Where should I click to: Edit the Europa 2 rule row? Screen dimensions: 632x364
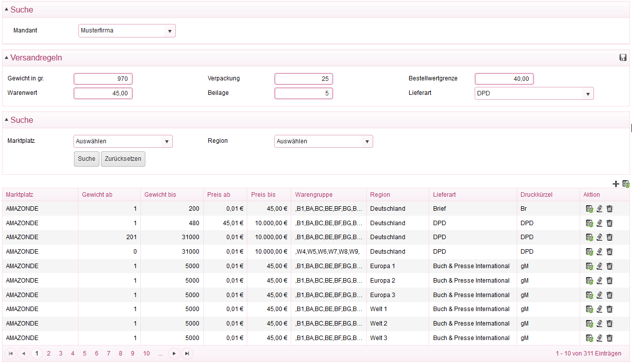click(x=600, y=281)
